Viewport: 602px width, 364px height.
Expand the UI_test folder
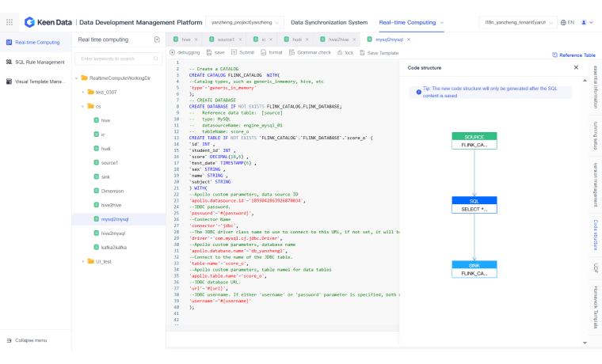83,261
